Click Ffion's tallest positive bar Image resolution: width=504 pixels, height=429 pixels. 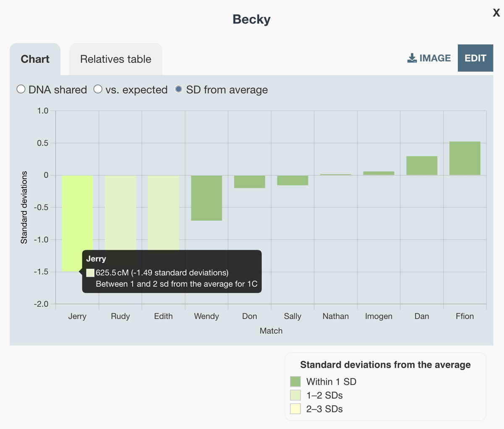tap(465, 157)
